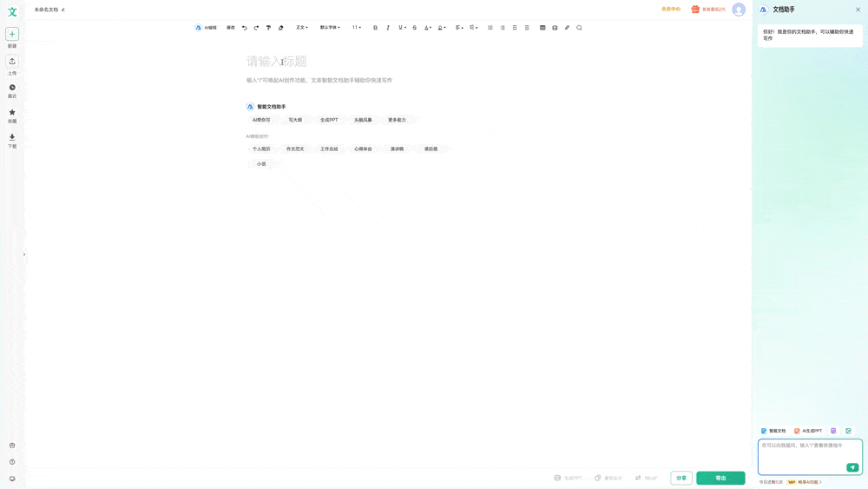Viewport: 868px width, 489px height.
Task: Toggle italic formatting
Action: coord(388,28)
